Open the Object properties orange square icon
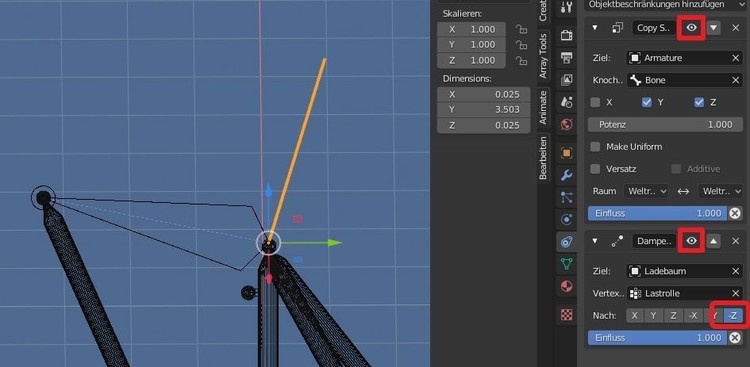The height and width of the screenshot is (367, 750). pyautogui.click(x=566, y=153)
